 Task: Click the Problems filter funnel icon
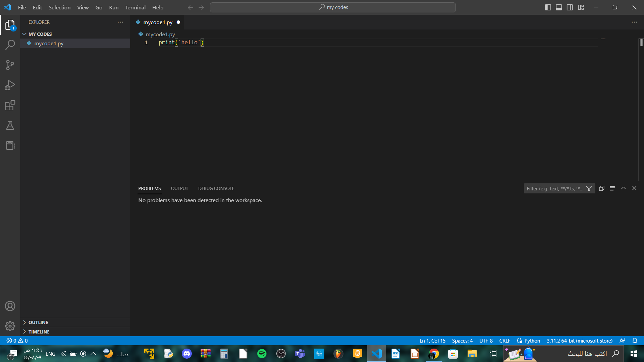[589, 188]
